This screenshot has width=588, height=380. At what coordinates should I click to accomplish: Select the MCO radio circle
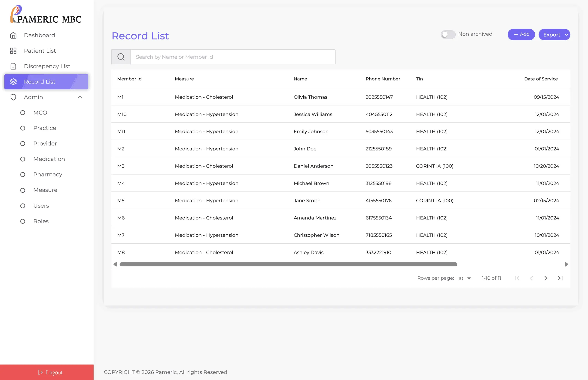(x=23, y=113)
